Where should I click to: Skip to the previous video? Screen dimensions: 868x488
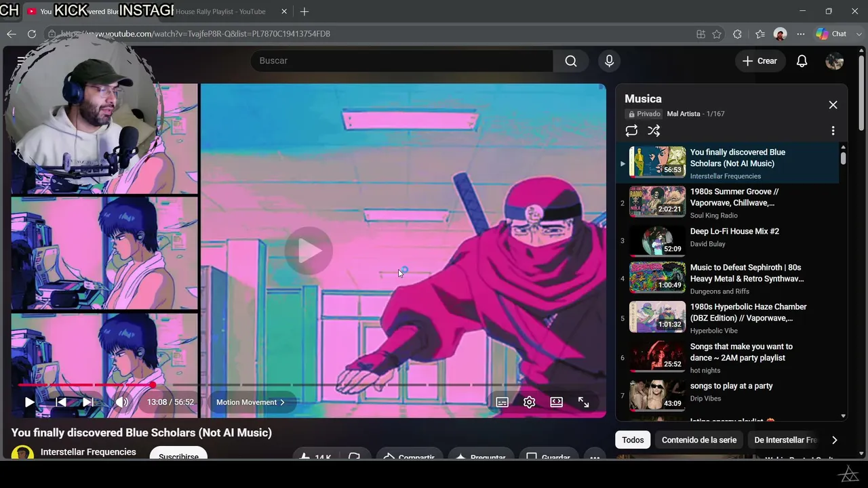click(61, 402)
